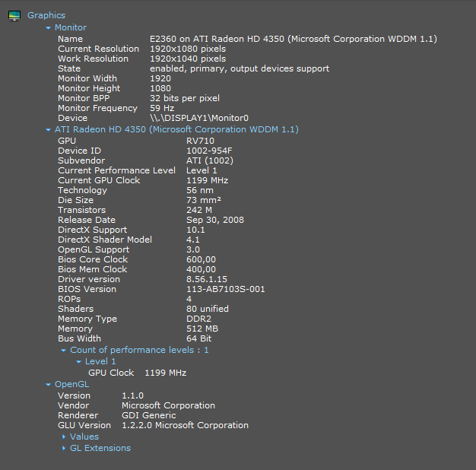This screenshot has width=476, height=470.
Task: Collapse Count of performance levels arrow
Action: point(63,351)
